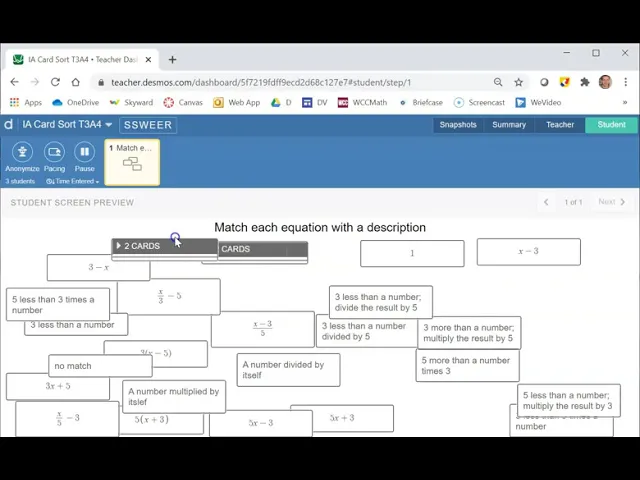The width and height of the screenshot is (640, 480).
Task: Click the Desmos logo in the header
Action: 9,124
